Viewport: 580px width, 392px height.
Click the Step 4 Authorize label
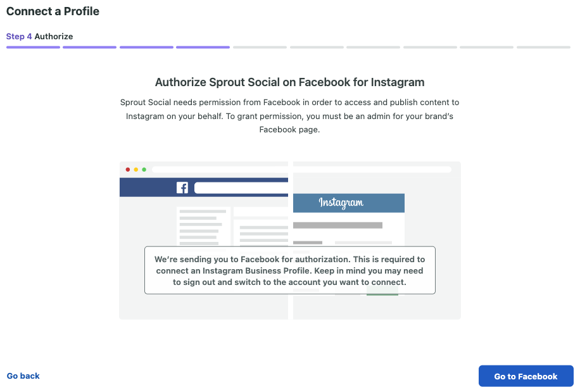coord(40,36)
